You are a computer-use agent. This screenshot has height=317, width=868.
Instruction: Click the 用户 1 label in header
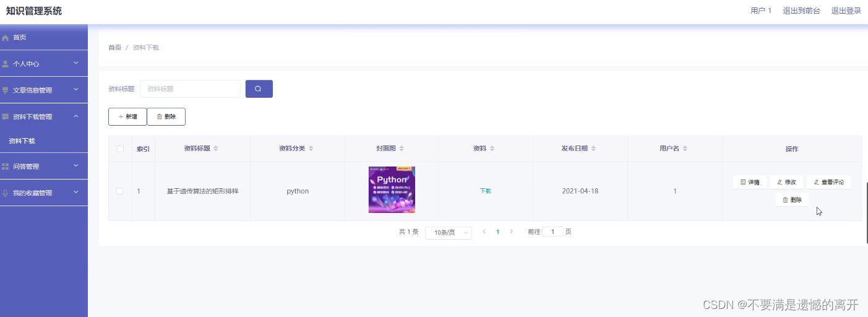pyautogui.click(x=761, y=11)
